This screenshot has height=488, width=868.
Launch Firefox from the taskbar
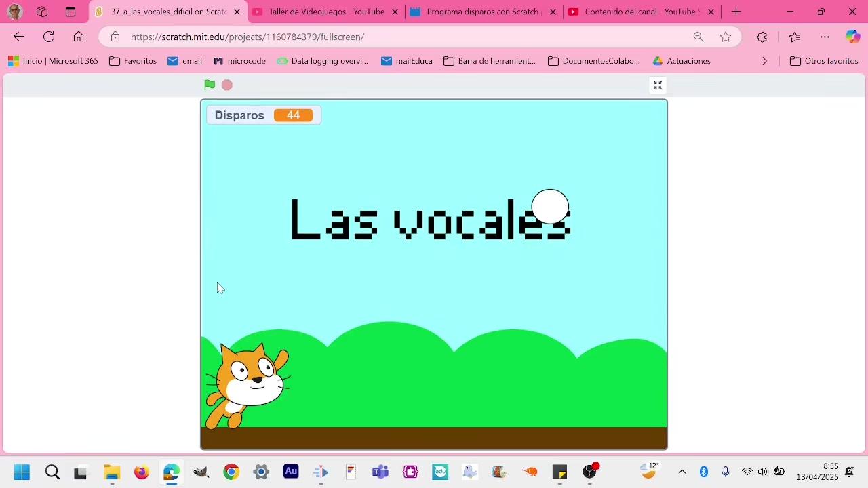coord(141,472)
